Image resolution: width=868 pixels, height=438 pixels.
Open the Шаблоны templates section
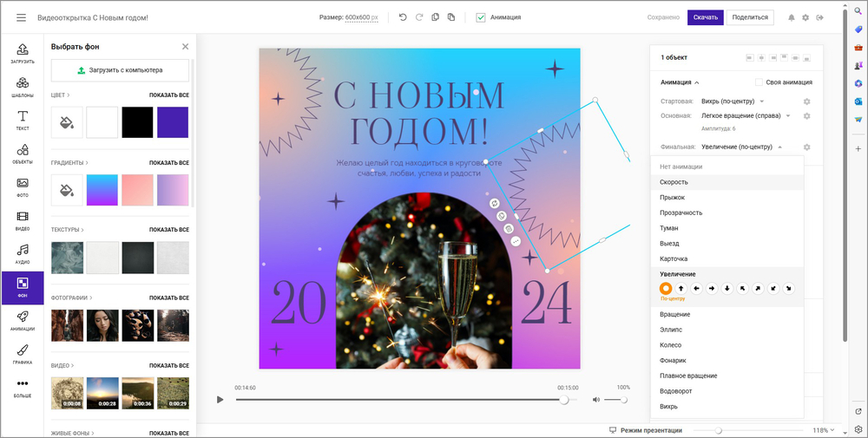pyautogui.click(x=23, y=87)
